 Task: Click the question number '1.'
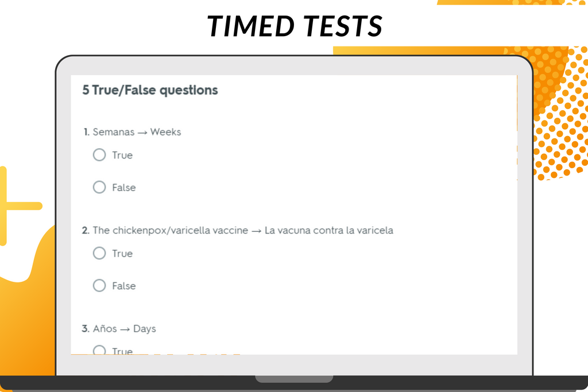point(87,132)
